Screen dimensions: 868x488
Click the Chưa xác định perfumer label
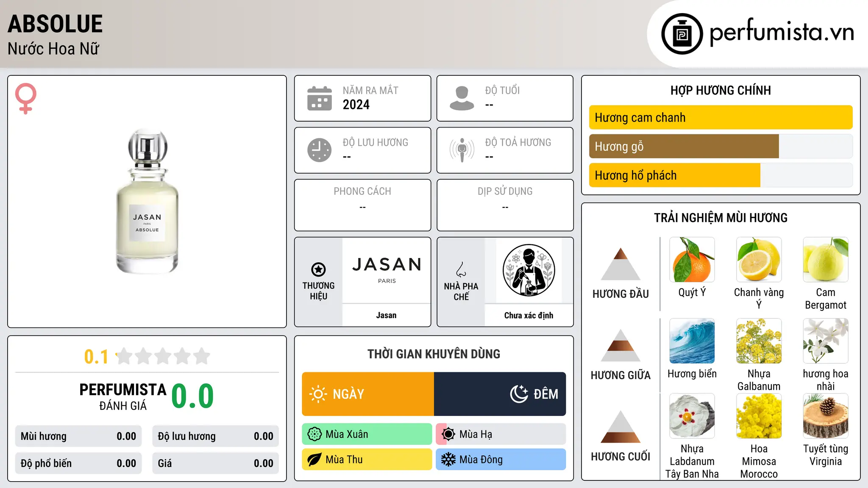[x=529, y=315]
